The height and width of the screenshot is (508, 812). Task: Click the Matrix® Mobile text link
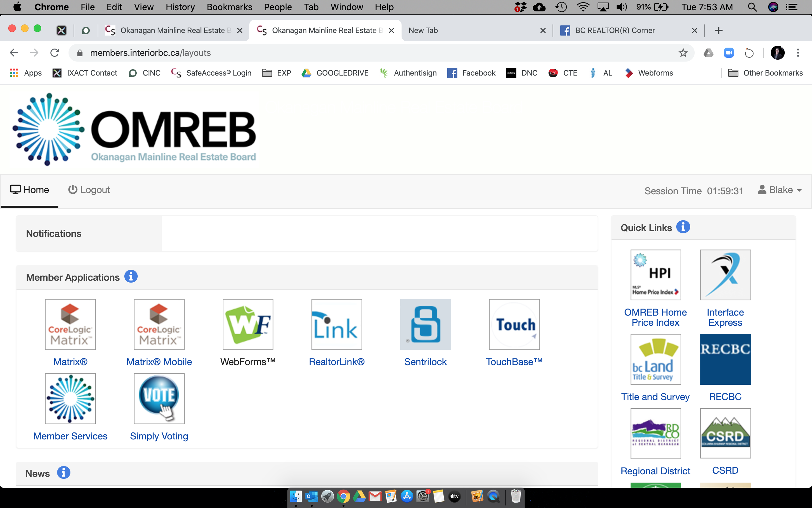click(159, 362)
